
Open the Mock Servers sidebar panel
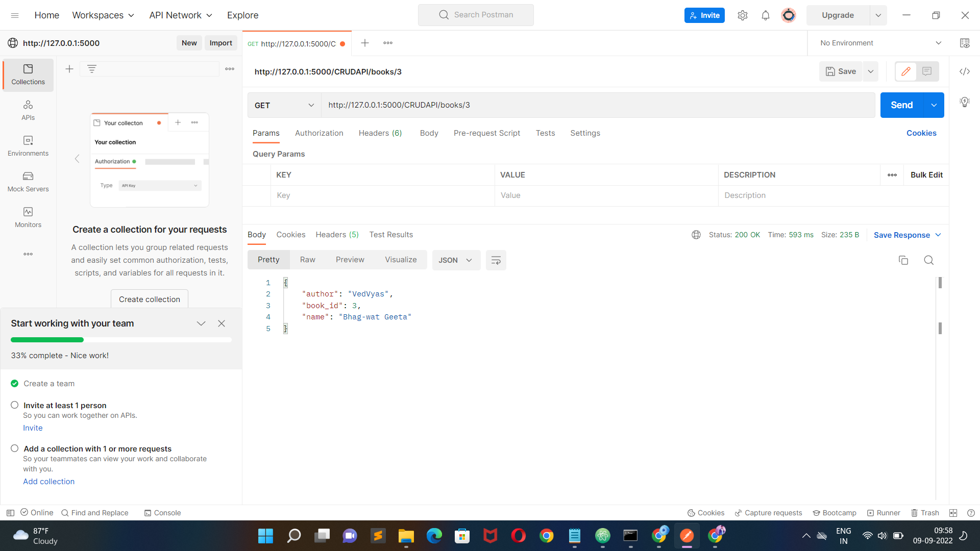28,181
